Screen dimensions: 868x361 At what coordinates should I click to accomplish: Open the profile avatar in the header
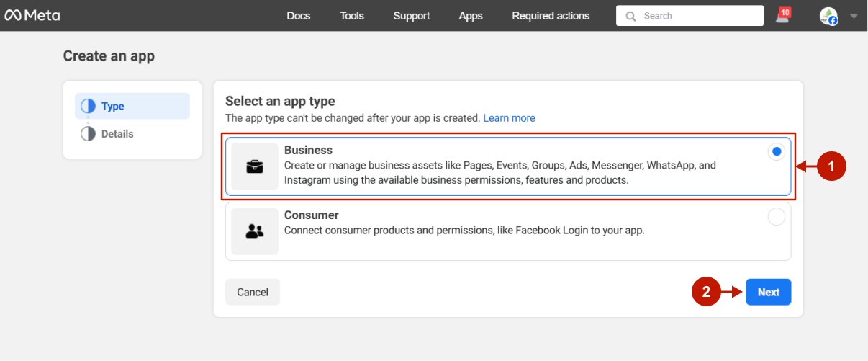coord(828,16)
